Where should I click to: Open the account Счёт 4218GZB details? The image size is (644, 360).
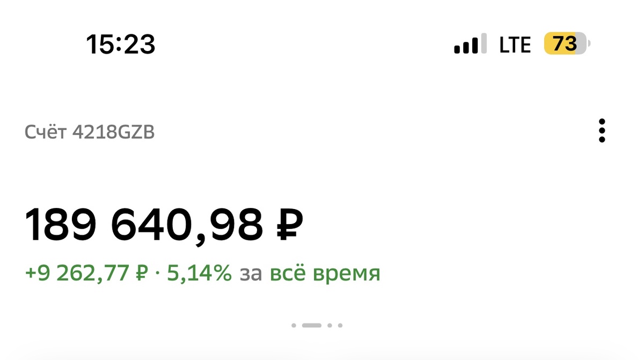pos(90,131)
